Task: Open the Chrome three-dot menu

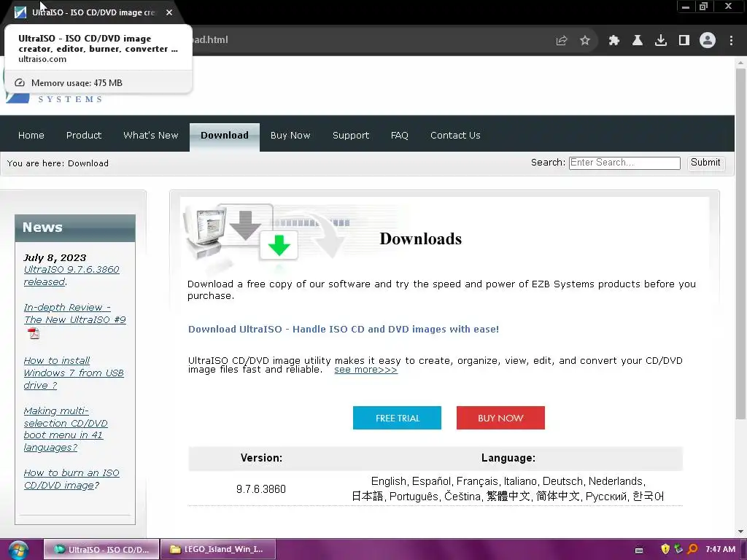Action: [x=731, y=41]
